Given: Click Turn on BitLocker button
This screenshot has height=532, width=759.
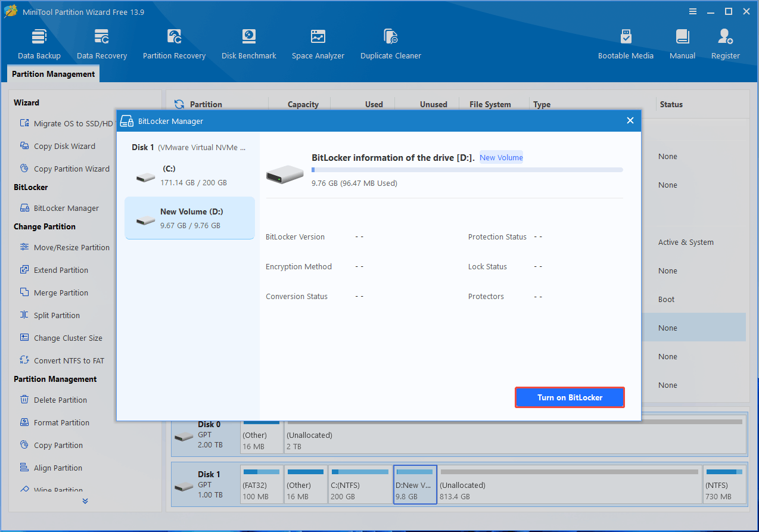Looking at the screenshot, I should tap(570, 397).
